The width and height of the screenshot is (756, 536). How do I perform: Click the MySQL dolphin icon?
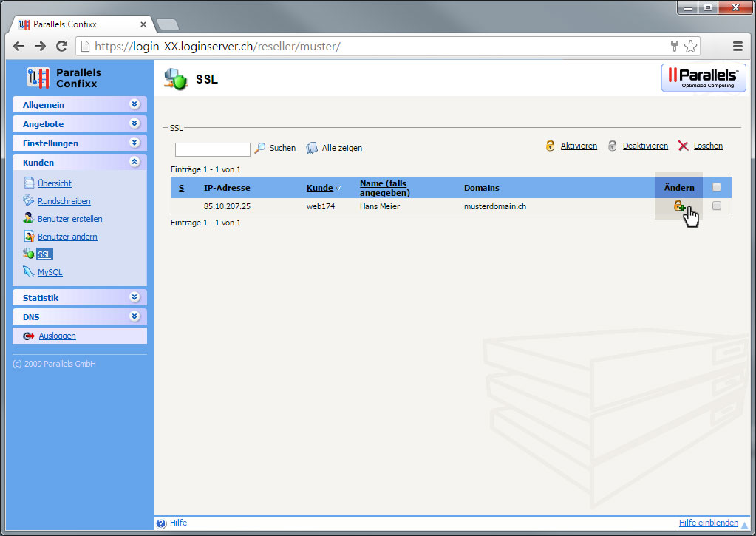pos(28,271)
